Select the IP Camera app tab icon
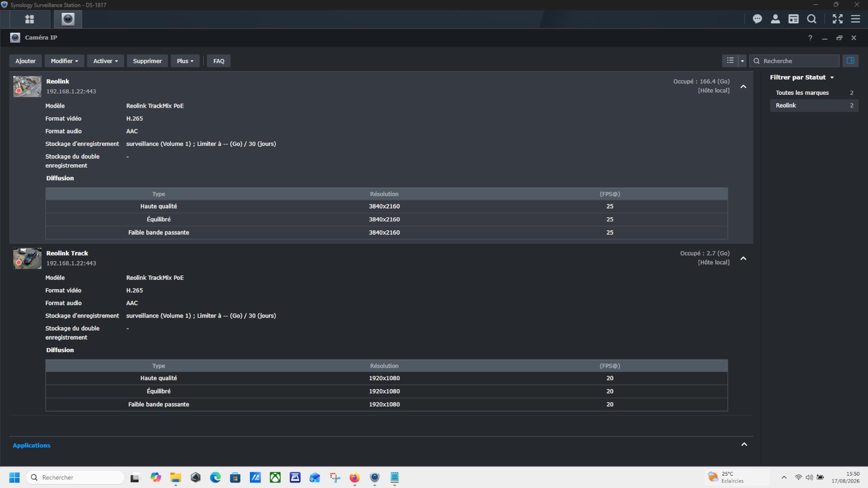868x488 pixels. pyautogui.click(x=68, y=19)
